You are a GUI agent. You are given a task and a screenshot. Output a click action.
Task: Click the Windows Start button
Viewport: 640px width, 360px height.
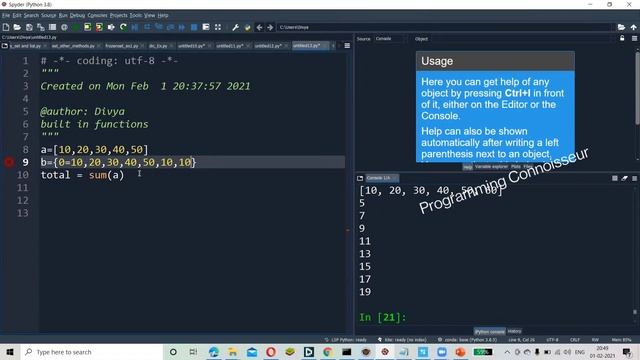click(10, 352)
